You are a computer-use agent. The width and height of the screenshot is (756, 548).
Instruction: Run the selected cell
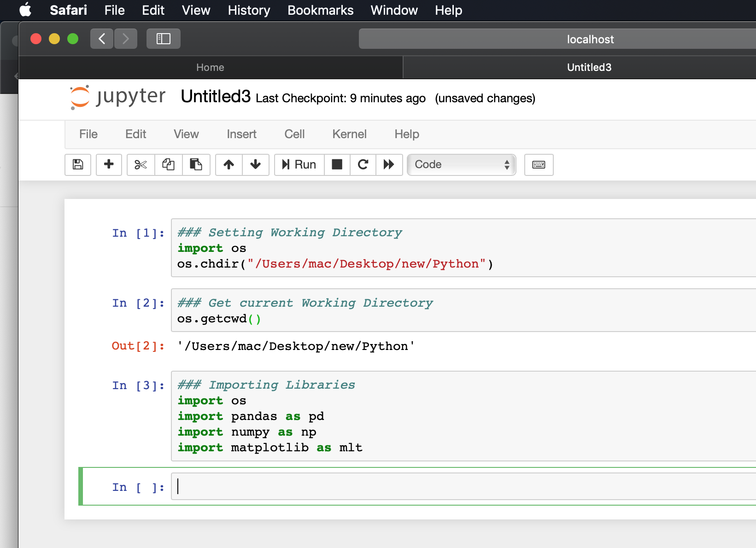click(x=299, y=165)
